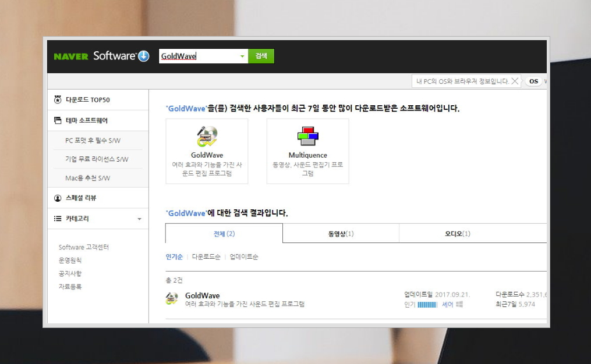This screenshot has height=364, width=591.
Task: Close the PC OS info tooltip
Action: [x=515, y=81]
